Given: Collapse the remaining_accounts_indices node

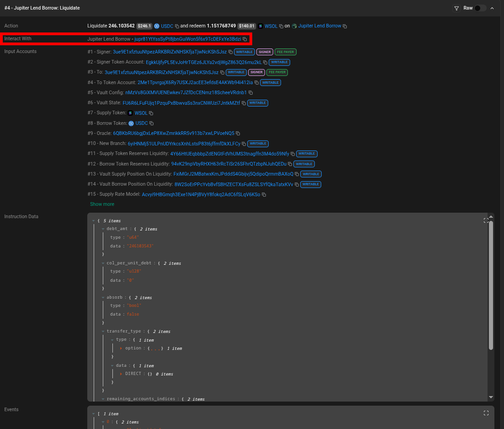Looking at the screenshot, I should pyautogui.click(x=103, y=399).
